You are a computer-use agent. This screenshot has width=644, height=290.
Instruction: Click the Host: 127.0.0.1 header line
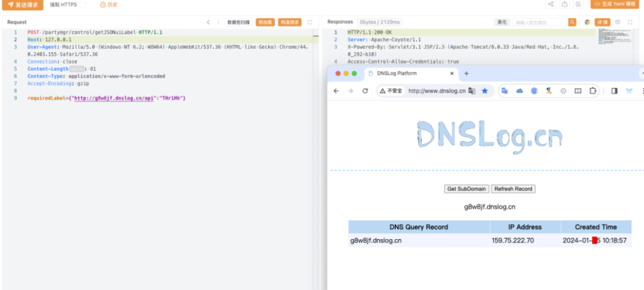click(49, 39)
